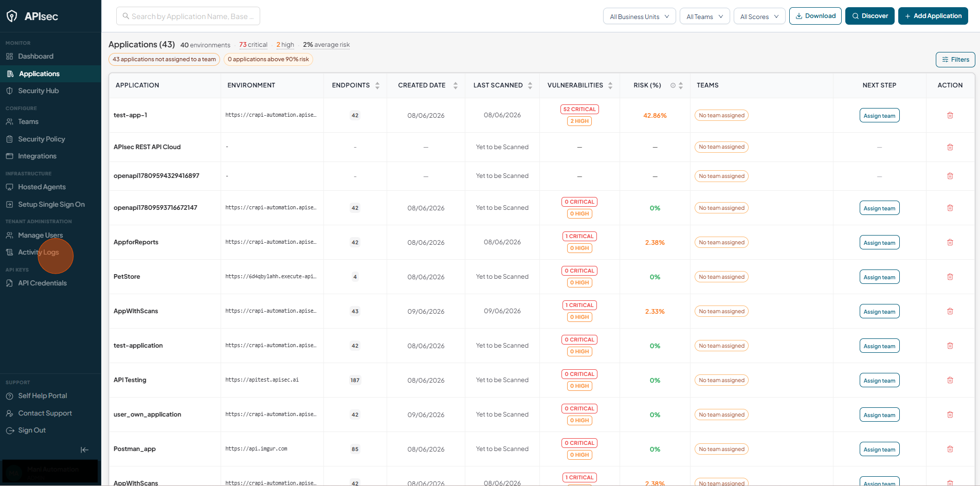Assign team to API Testing
Screen dimensions: 980x486
(x=879, y=380)
